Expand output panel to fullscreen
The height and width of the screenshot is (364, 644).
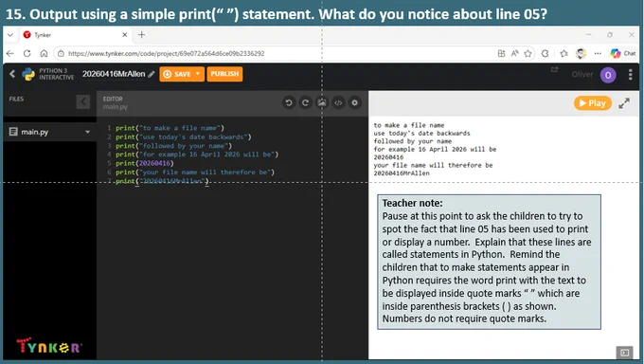624,103
